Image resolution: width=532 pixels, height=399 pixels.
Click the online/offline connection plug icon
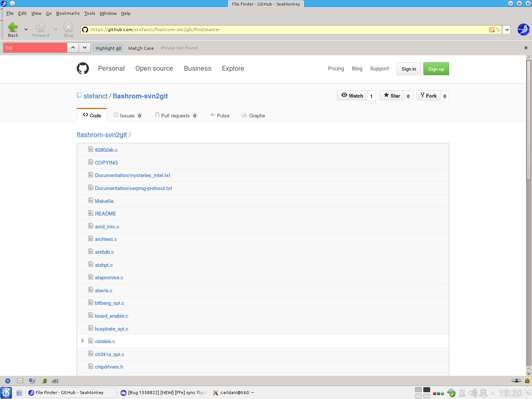[x=516, y=381]
